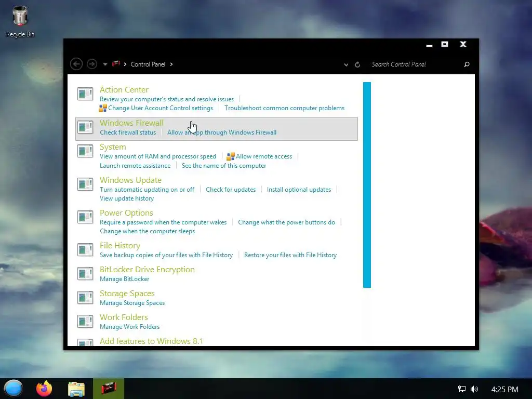Open File History heading
Viewport: 532px width, 399px height.
[x=120, y=246]
